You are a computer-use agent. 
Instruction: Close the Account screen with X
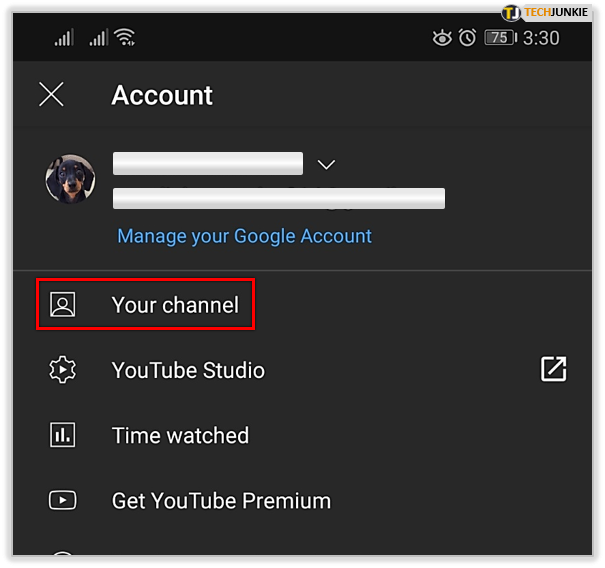[x=51, y=94]
